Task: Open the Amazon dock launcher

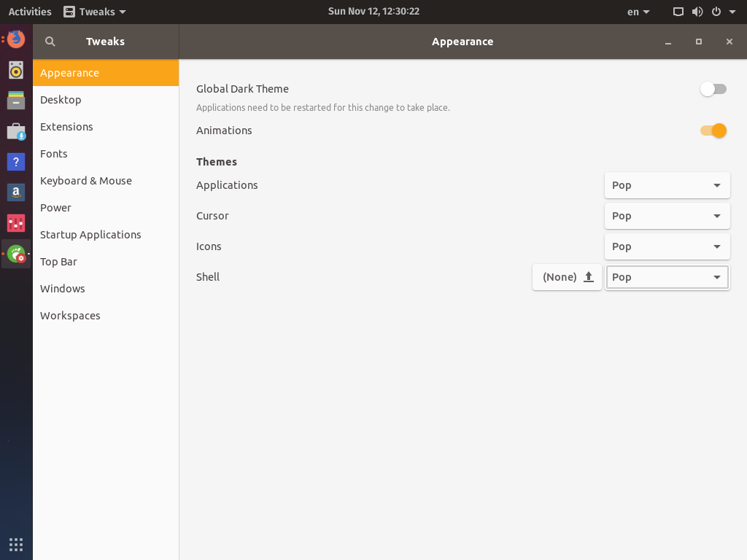Action: pyautogui.click(x=16, y=192)
